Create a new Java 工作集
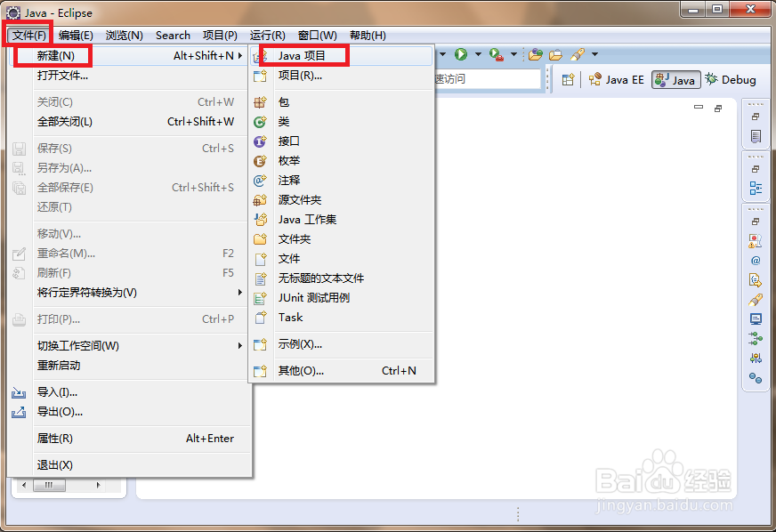 [341, 219]
